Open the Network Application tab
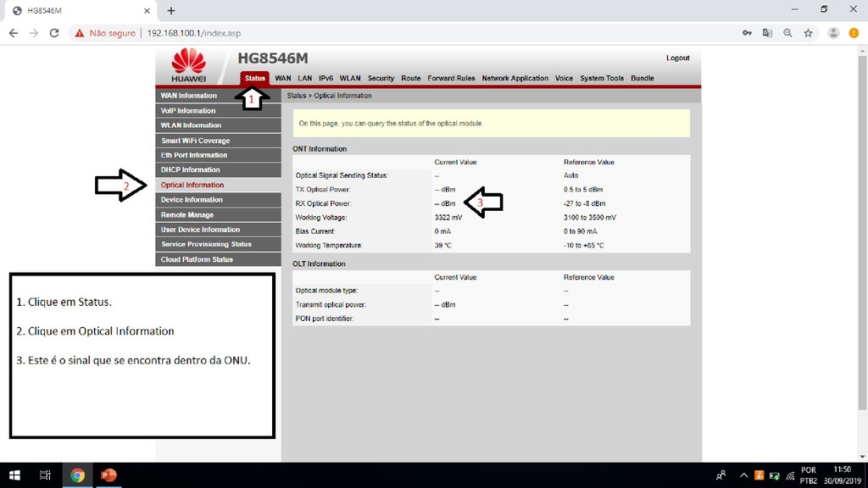 coord(515,79)
